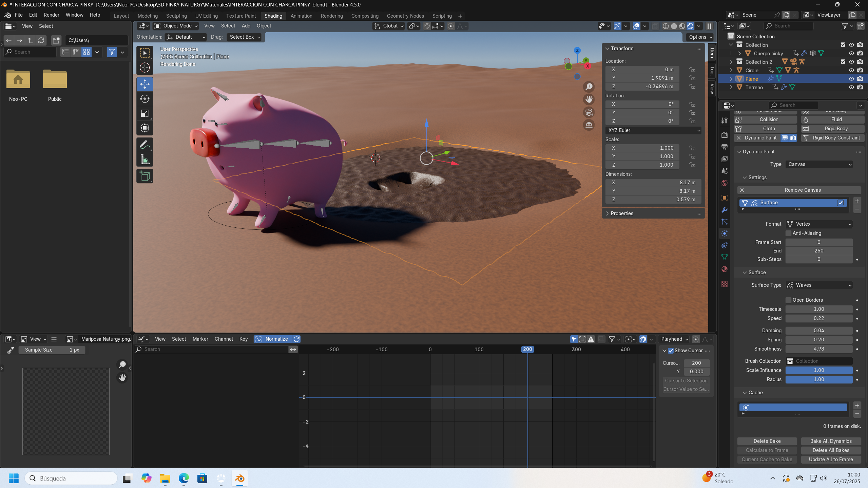Open the viewport Add menu
This screenshot has height=488, width=868.
click(x=246, y=26)
